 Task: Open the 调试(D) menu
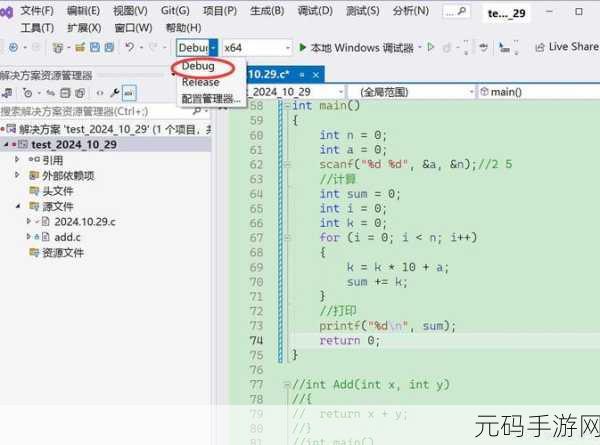pos(315,11)
